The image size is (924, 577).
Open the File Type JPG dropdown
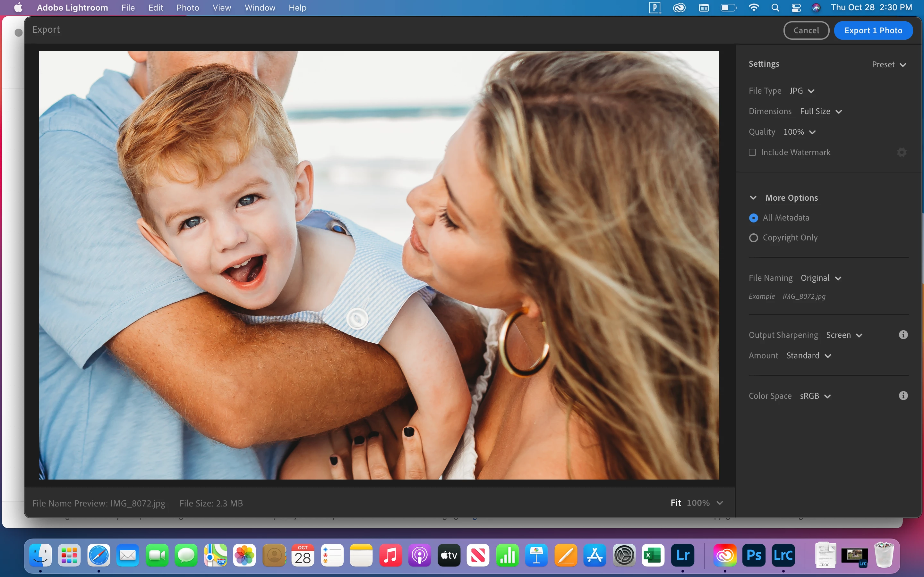802,91
